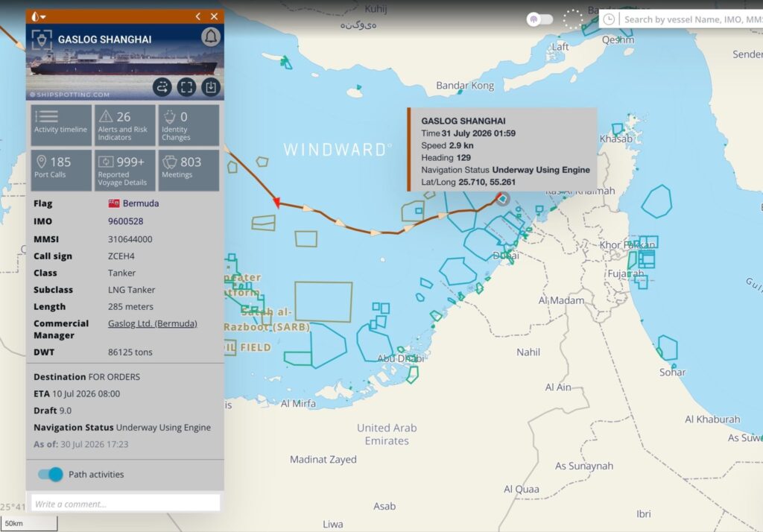Click the notification bell for this vessel
The image size is (763, 532).
pos(211,37)
